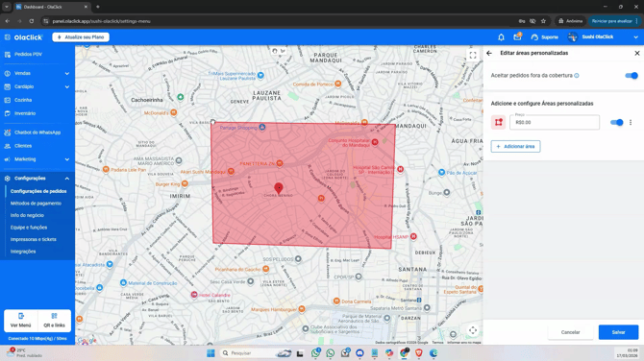Click the Pedidos PDV sidebar icon
644x361 pixels.
[8, 54]
